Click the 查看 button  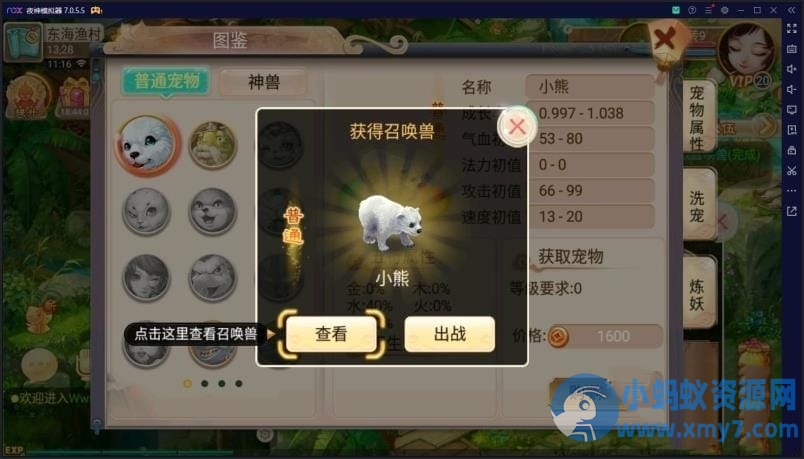click(x=331, y=334)
